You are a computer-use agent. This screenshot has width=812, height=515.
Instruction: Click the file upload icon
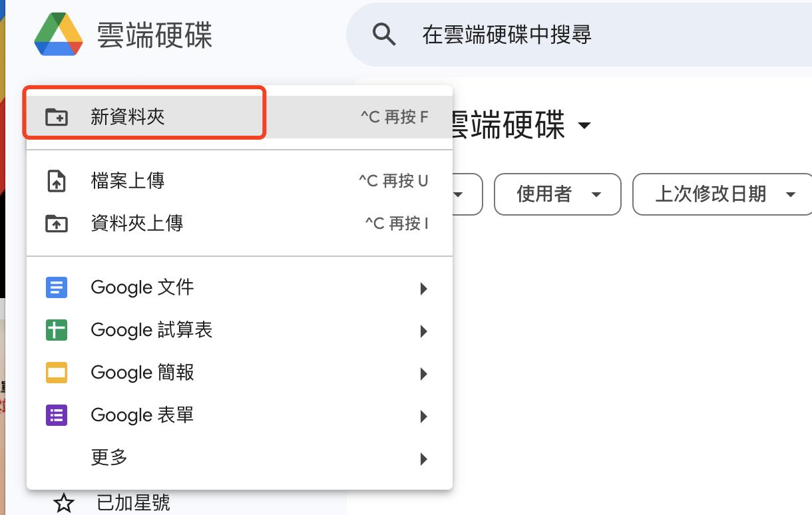(56, 181)
